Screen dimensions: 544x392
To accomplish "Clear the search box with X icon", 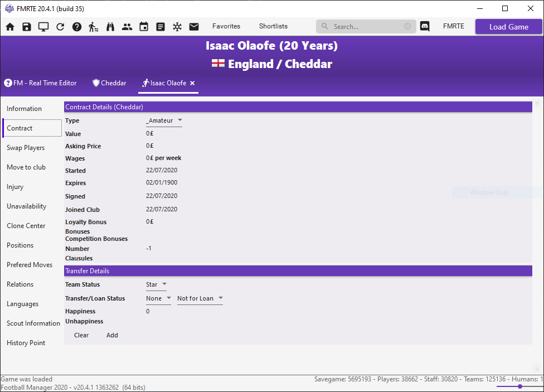I will click(x=407, y=26).
